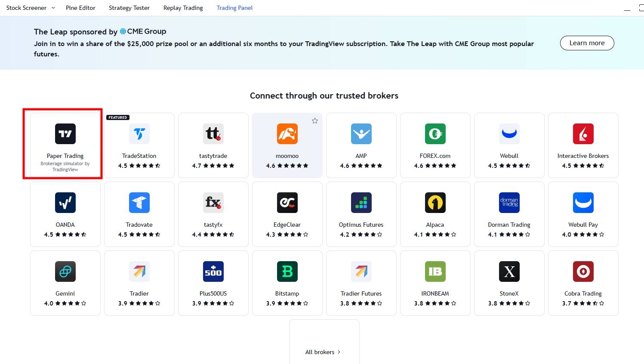Image resolution: width=644 pixels, height=364 pixels.
Task: Select the TradeStation broker logo
Action: [x=139, y=134]
